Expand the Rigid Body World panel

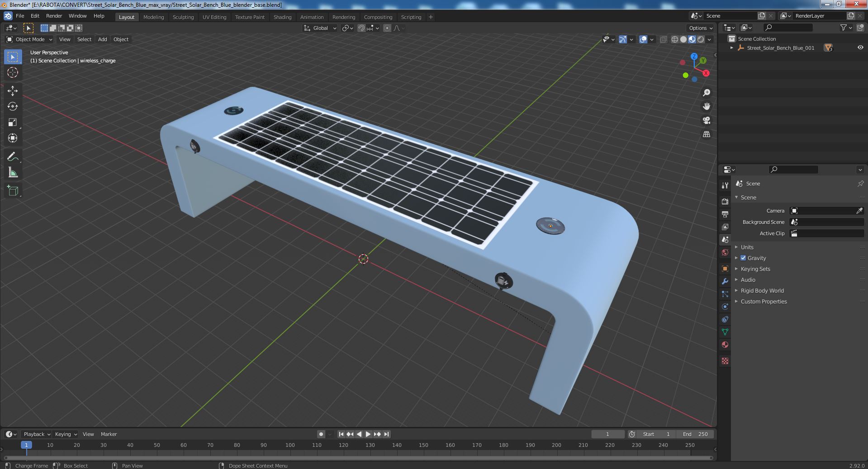pos(762,290)
